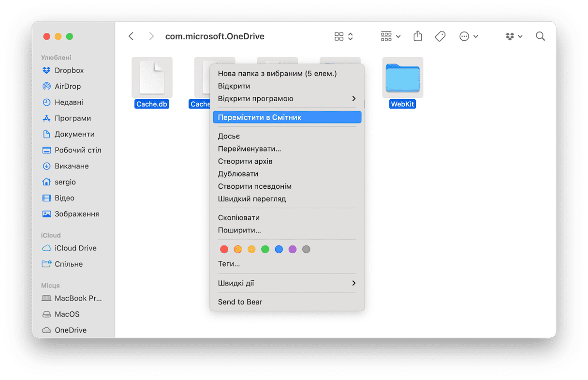Expand the group-by view options dropdown
Image resolution: width=588 pixels, height=380 pixels.
coord(391,36)
